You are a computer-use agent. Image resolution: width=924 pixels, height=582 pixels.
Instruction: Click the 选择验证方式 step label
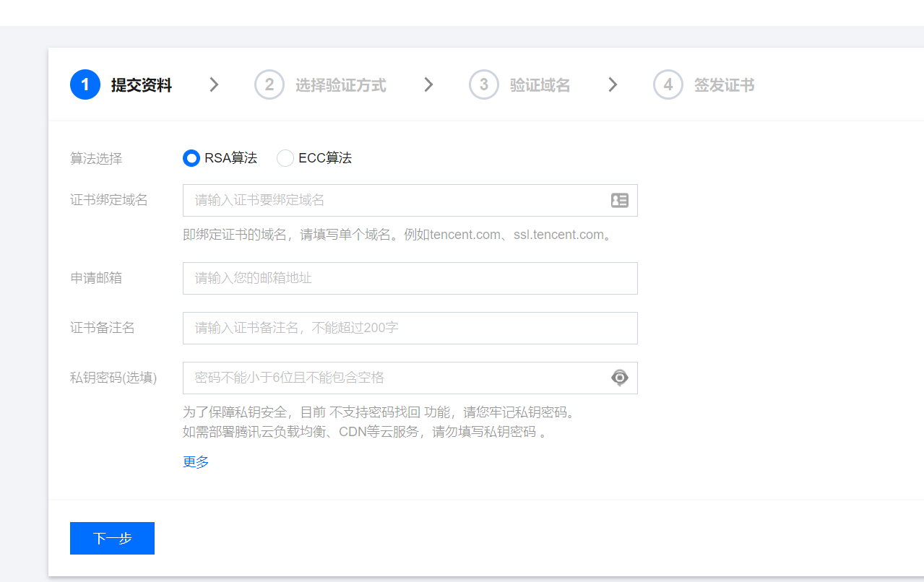340,86
